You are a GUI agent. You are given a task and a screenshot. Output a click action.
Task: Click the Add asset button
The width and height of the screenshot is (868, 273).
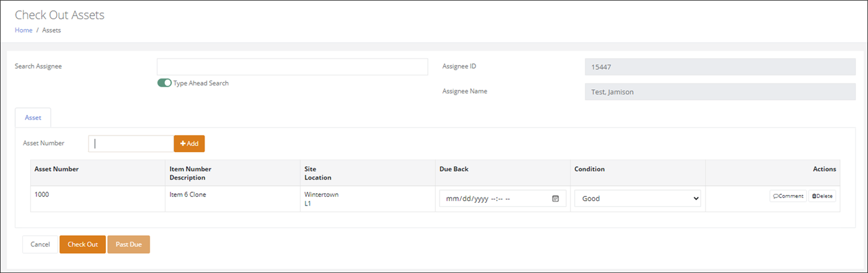coord(189,144)
